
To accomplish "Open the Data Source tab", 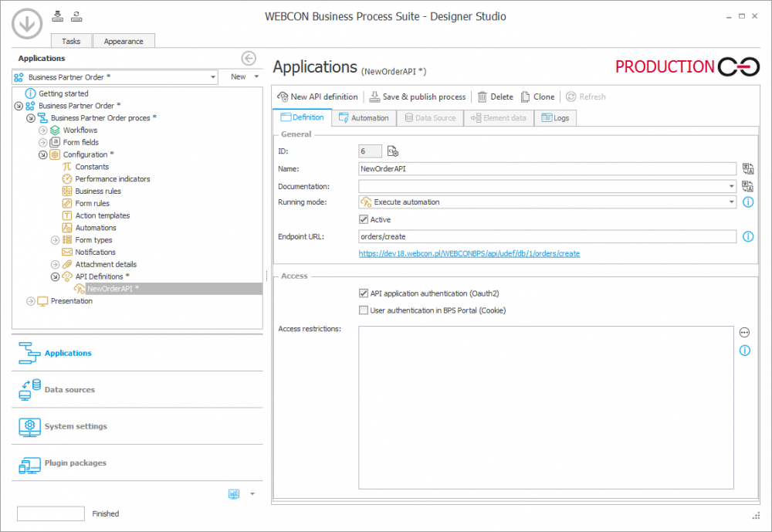I will 430,117.
